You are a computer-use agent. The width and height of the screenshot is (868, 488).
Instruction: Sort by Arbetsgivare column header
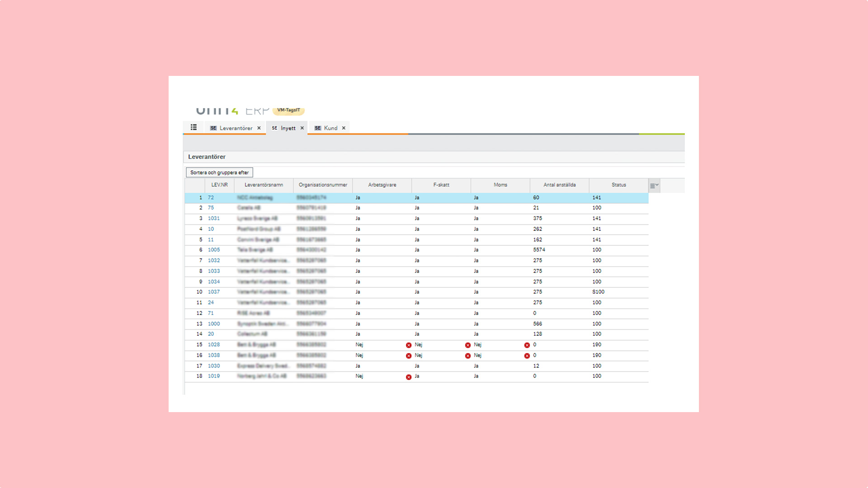(x=382, y=185)
